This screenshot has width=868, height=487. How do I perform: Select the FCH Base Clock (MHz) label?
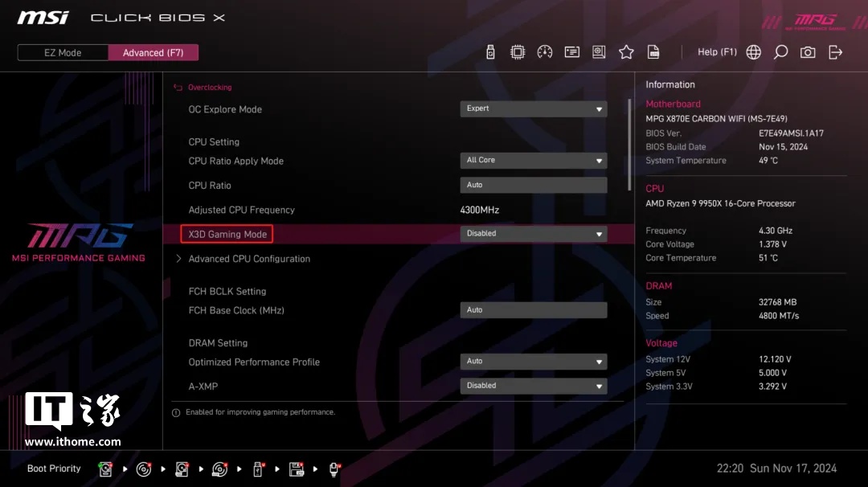point(236,310)
